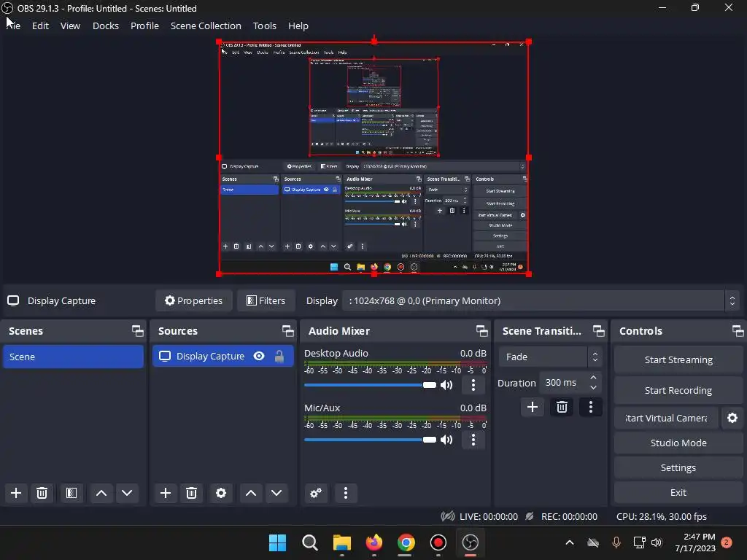
Task: Mute Mic/Aux speaker icon
Action: [x=446, y=440]
